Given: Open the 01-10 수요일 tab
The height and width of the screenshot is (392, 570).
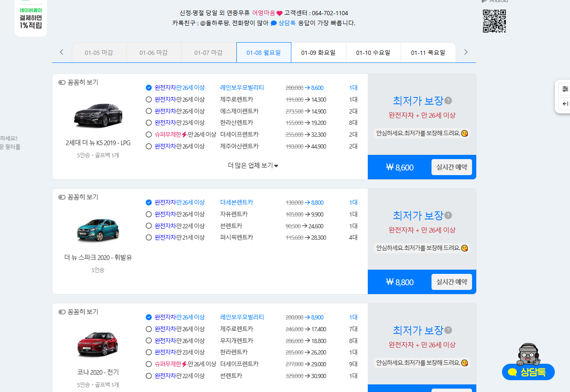Looking at the screenshot, I should pos(373,52).
